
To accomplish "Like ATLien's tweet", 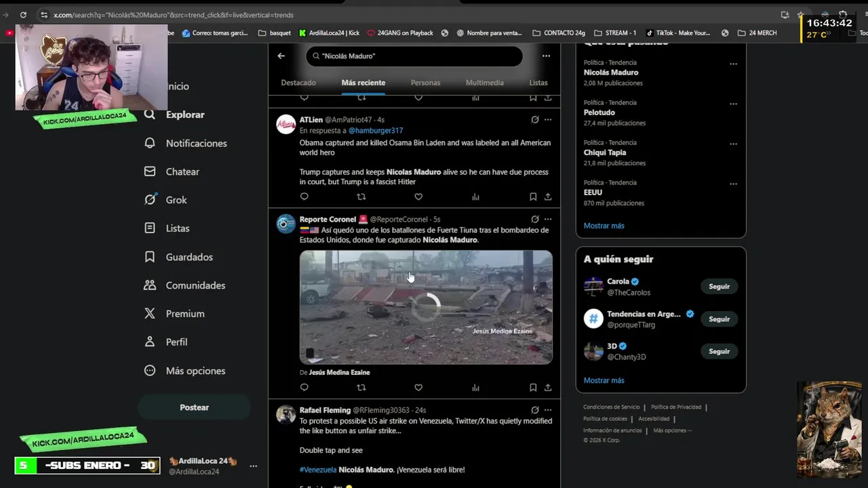I will (418, 197).
